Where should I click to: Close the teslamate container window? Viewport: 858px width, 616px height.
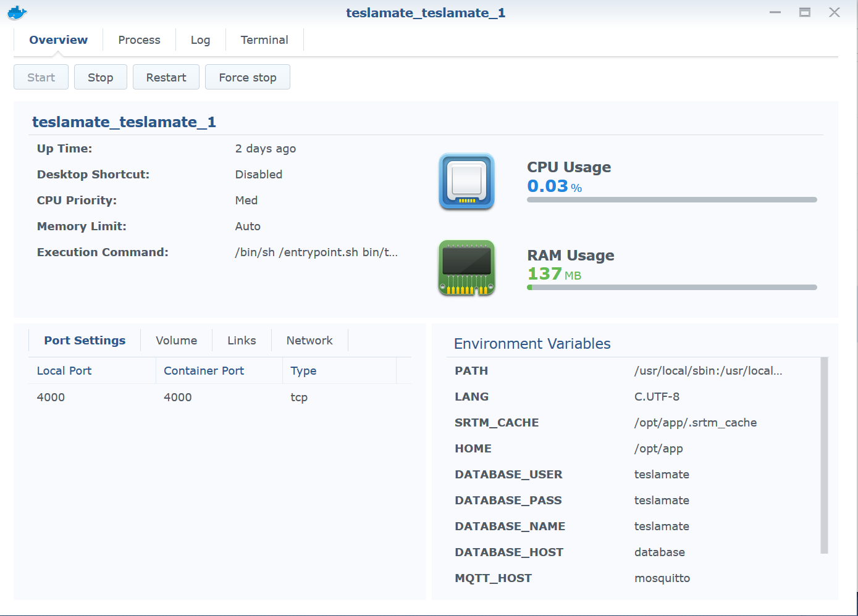click(x=835, y=12)
